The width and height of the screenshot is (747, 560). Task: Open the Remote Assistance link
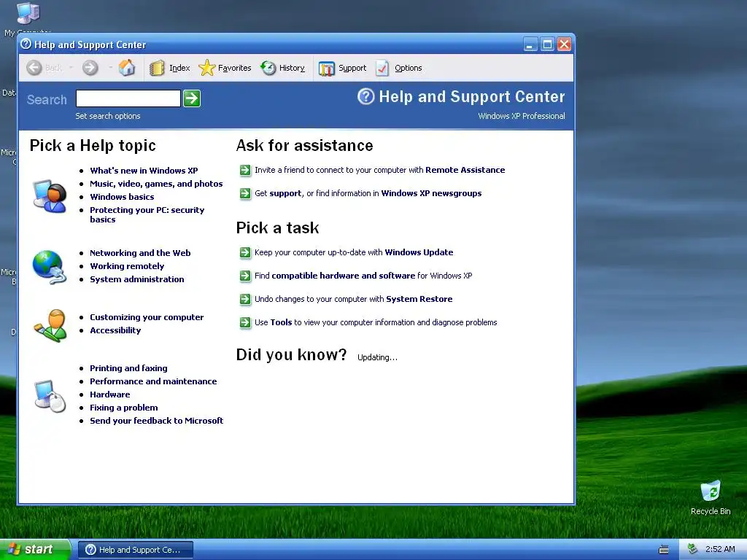465,170
